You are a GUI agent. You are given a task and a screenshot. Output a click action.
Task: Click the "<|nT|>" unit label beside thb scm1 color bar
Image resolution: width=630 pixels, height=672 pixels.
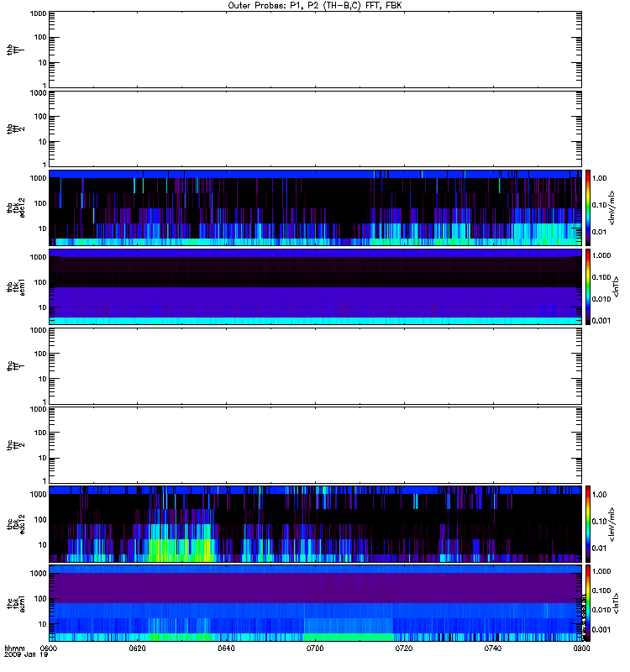tap(616, 286)
